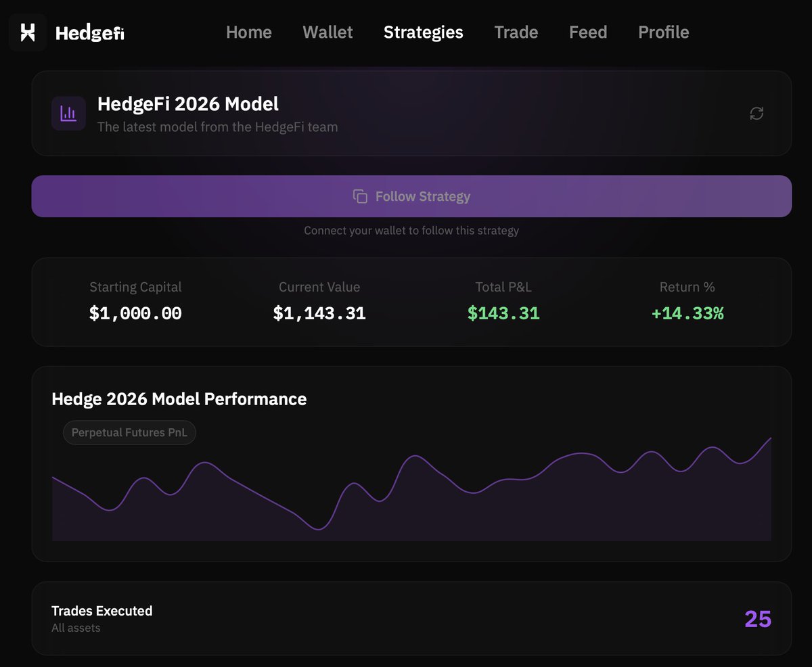Click the Total P&L label

coord(503,287)
